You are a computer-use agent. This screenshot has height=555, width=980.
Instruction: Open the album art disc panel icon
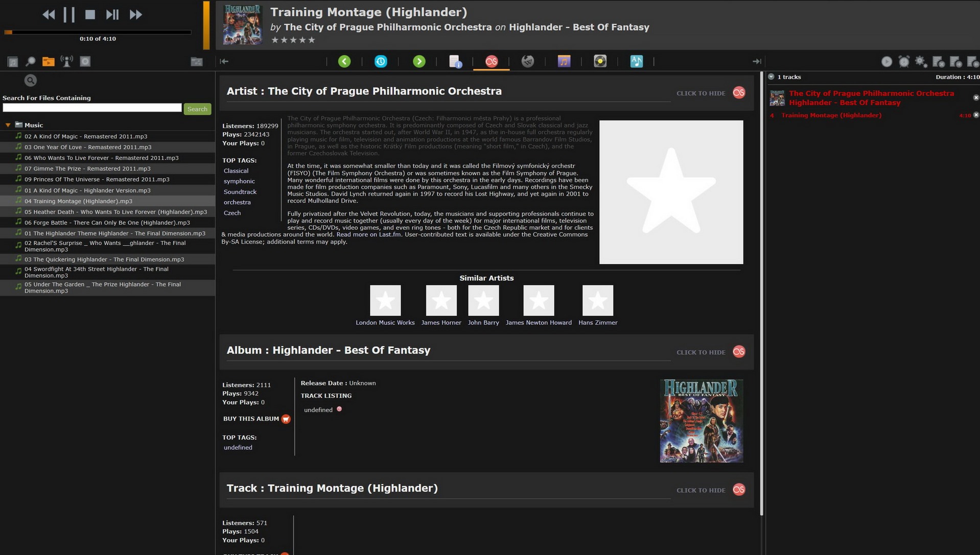point(85,61)
